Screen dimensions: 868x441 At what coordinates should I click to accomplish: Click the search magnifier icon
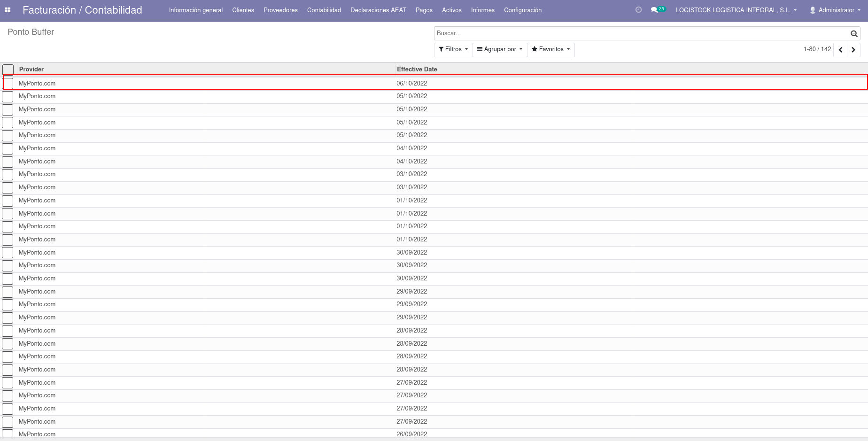854,33
